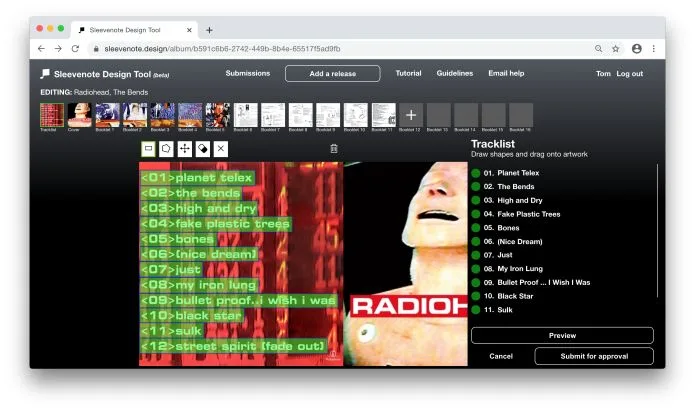Click Submit for approval
Image resolution: width=695 pixels, height=411 pixels.
(x=594, y=356)
